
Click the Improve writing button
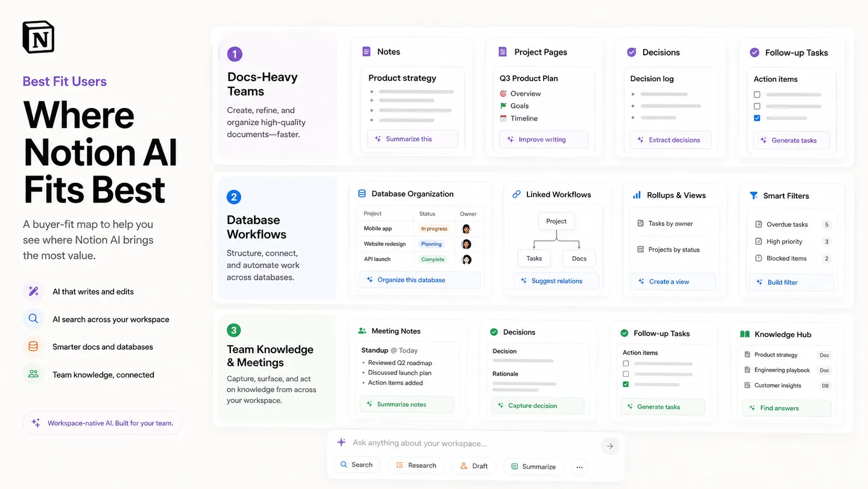pos(544,139)
